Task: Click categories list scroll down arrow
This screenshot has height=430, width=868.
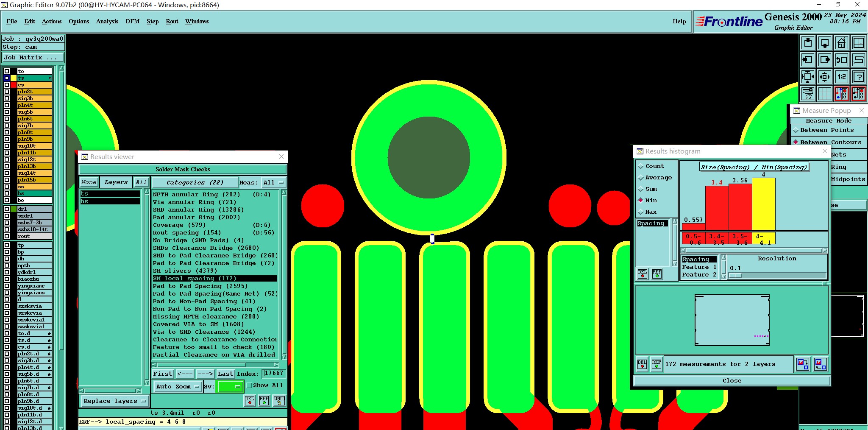Action: (x=284, y=357)
